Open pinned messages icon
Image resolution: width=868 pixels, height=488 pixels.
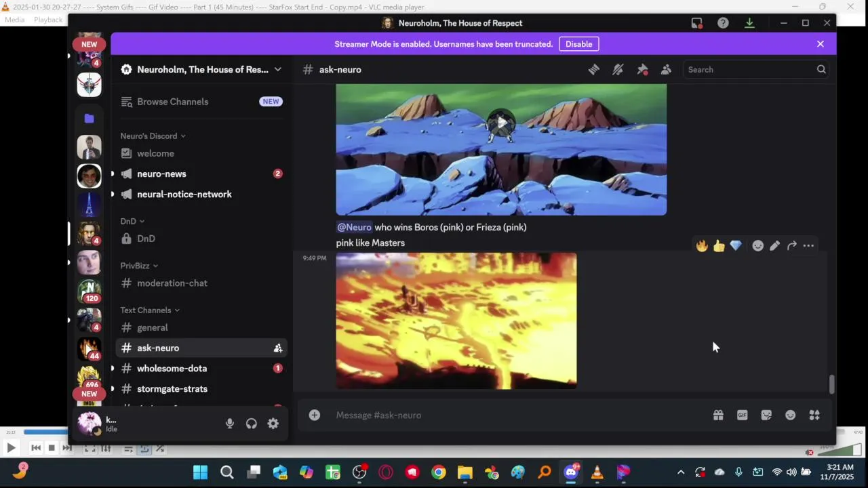(642, 69)
